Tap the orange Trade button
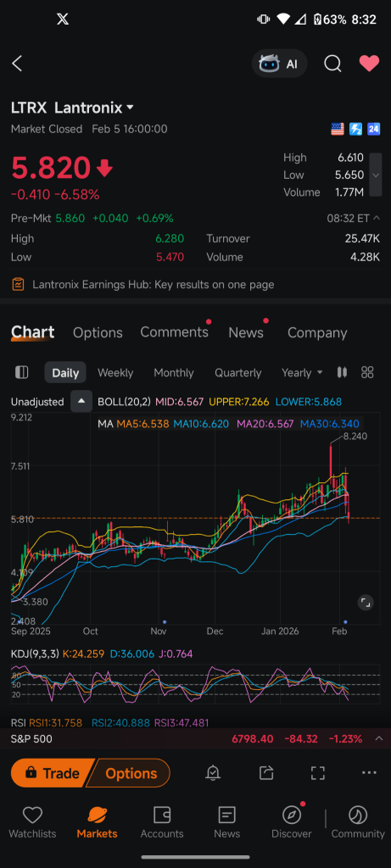The width and height of the screenshot is (391, 868). coord(53,773)
